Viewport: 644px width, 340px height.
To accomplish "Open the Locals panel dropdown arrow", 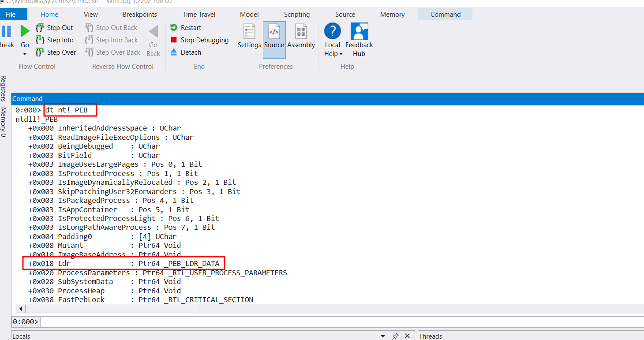I will 382,336.
